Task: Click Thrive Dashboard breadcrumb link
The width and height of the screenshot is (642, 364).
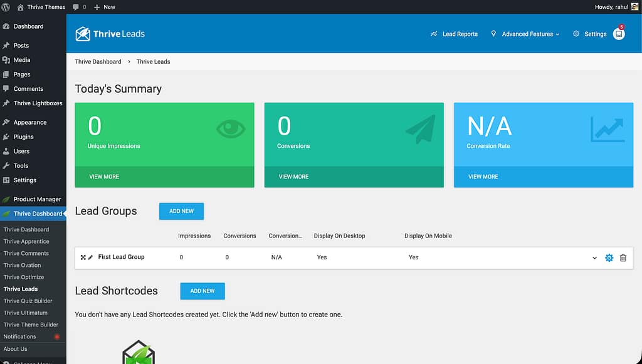Action: click(98, 61)
